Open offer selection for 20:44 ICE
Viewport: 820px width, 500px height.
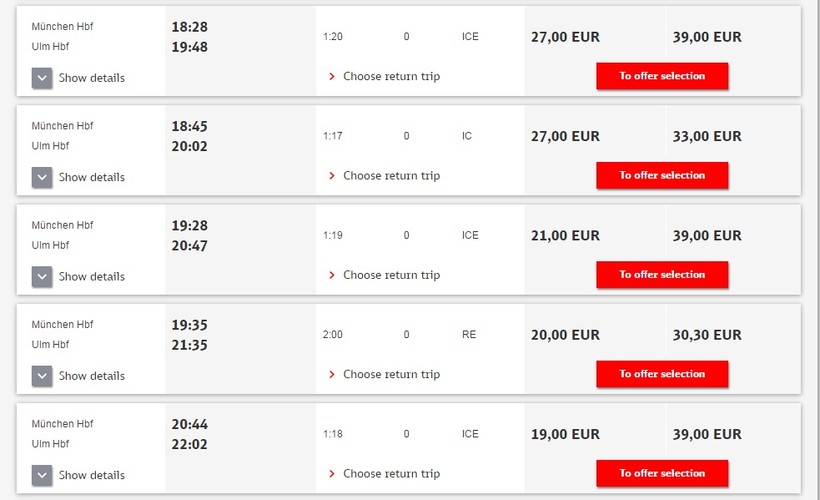(x=662, y=473)
